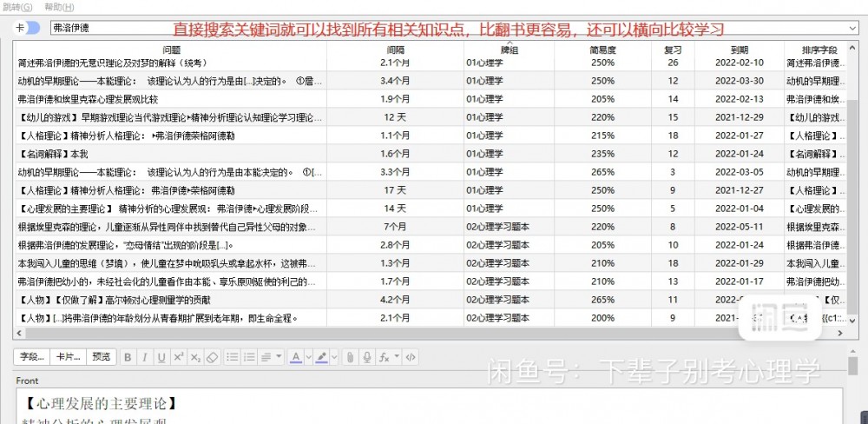Viewport: 868px width, 424px height.
Task: Expand the search history dropdown arrow
Action: click(853, 28)
